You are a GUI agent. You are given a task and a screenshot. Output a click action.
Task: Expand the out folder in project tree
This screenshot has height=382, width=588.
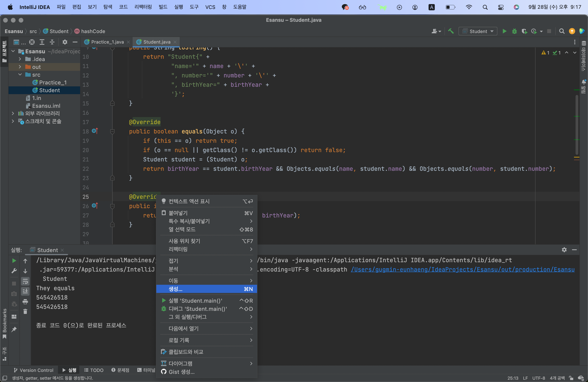pyautogui.click(x=20, y=67)
